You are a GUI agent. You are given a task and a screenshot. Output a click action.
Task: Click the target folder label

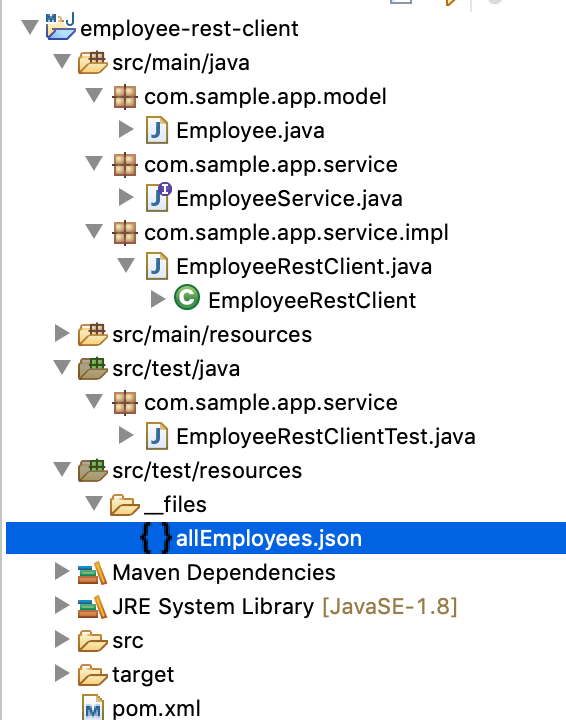pyautogui.click(x=143, y=675)
